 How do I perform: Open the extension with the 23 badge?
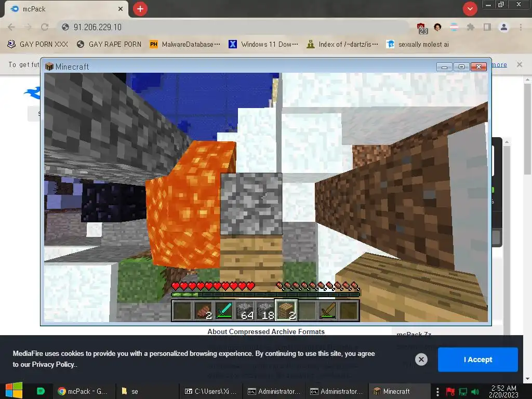(421, 28)
